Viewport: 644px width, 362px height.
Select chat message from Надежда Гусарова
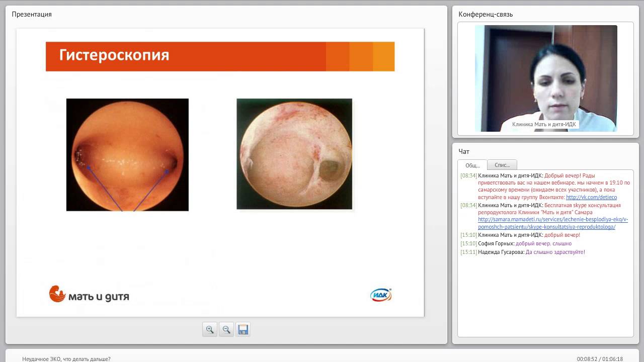coord(523,252)
